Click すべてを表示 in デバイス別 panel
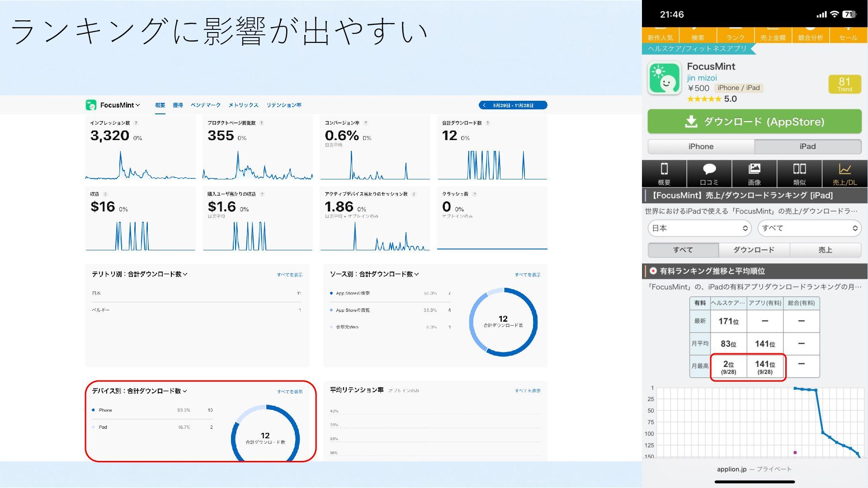The image size is (868, 488). [x=290, y=392]
